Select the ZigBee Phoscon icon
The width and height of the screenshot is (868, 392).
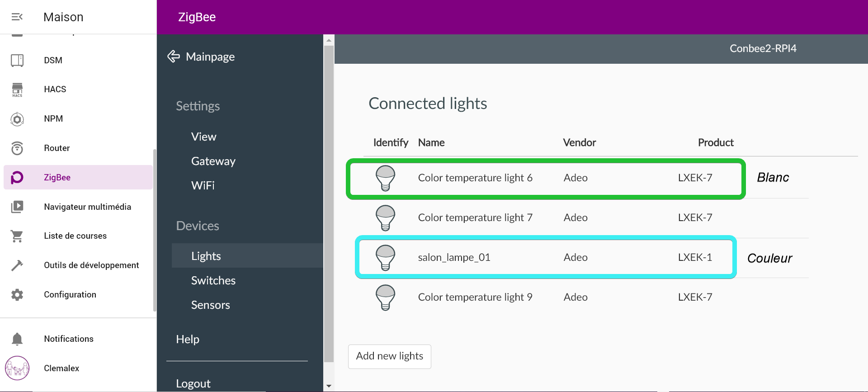tap(17, 178)
